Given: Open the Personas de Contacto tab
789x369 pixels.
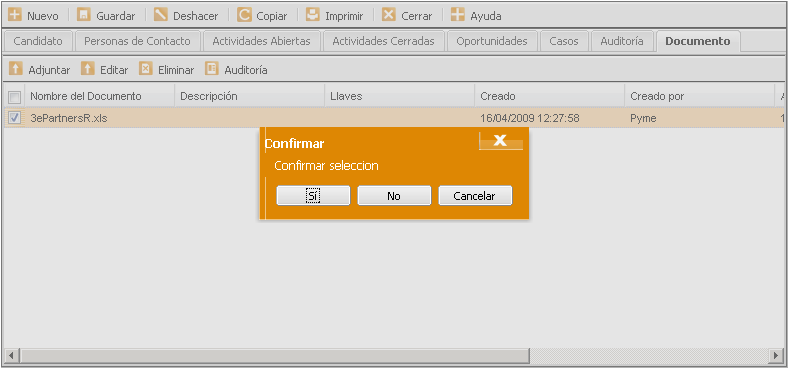Looking at the screenshot, I should click(137, 41).
